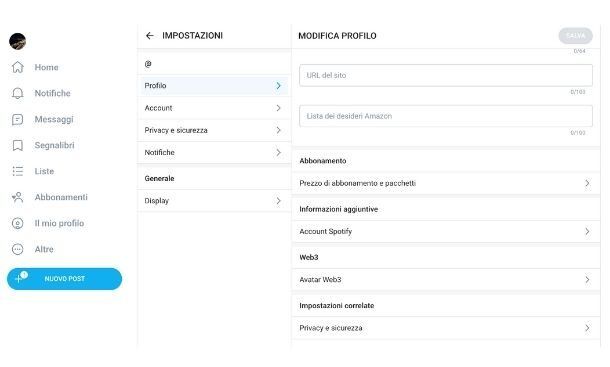Expand Account Spotify chevron
This screenshot has width=610, height=367.
click(587, 232)
